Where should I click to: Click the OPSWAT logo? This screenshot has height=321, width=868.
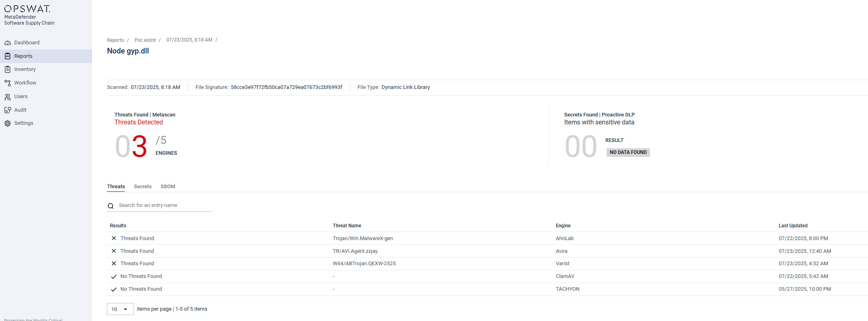coord(27,9)
